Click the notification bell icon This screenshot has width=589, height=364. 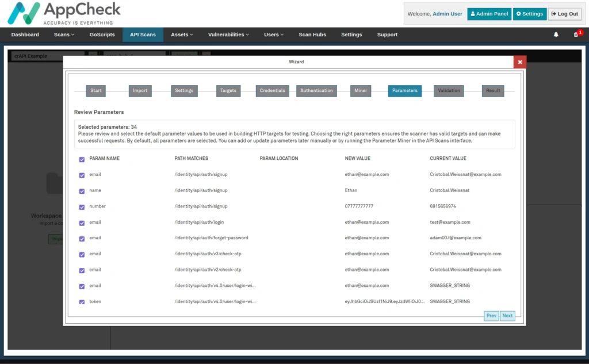pyautogui.click(x=555, y=35)
